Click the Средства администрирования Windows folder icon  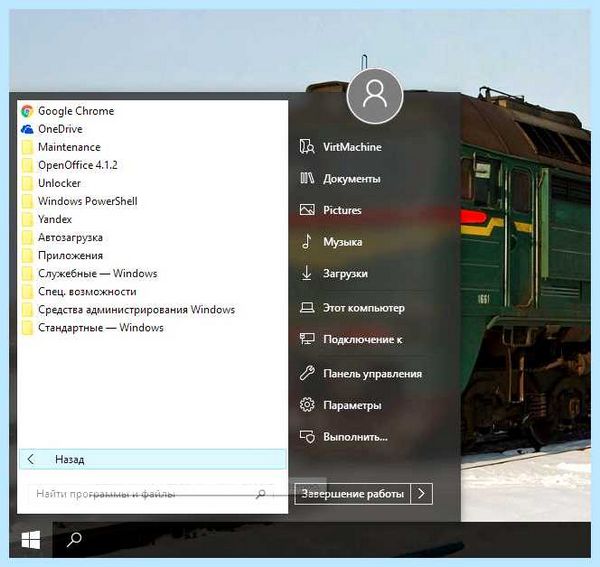28,310
